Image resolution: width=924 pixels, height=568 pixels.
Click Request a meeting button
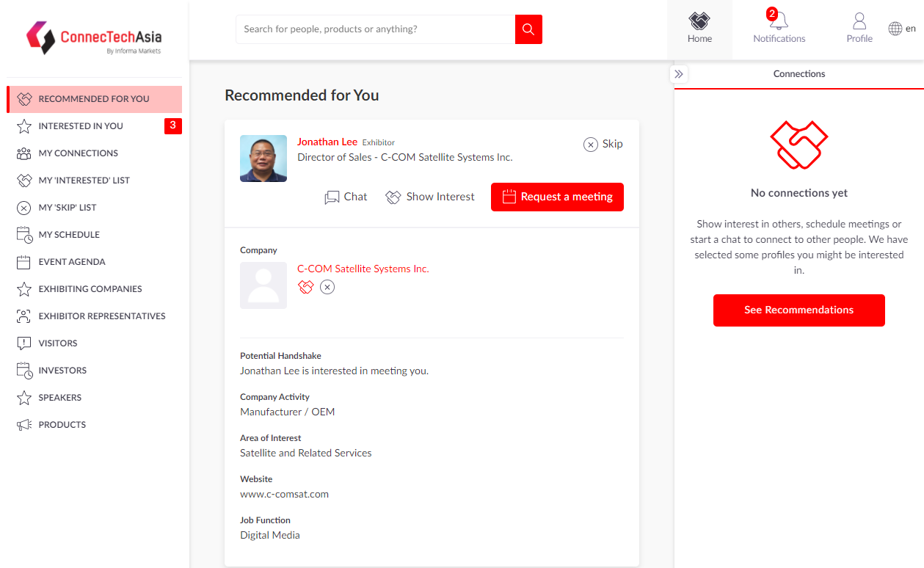click(557, 197)
